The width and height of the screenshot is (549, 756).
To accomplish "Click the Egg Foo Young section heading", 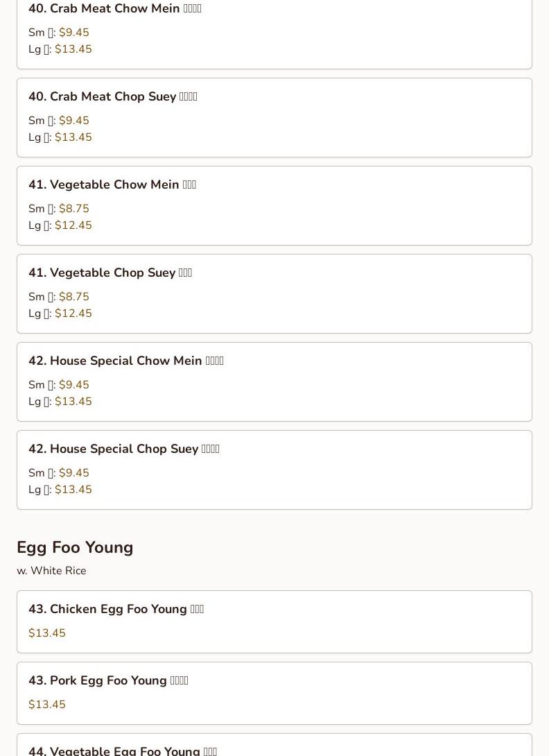I will pos(75,548).
